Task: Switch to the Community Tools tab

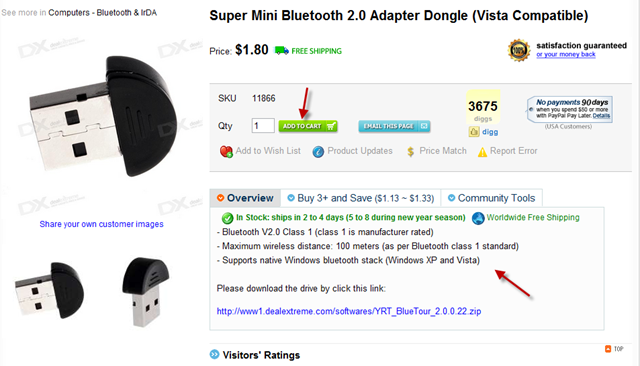Action: pyautogui.click(x=492, y=198)
